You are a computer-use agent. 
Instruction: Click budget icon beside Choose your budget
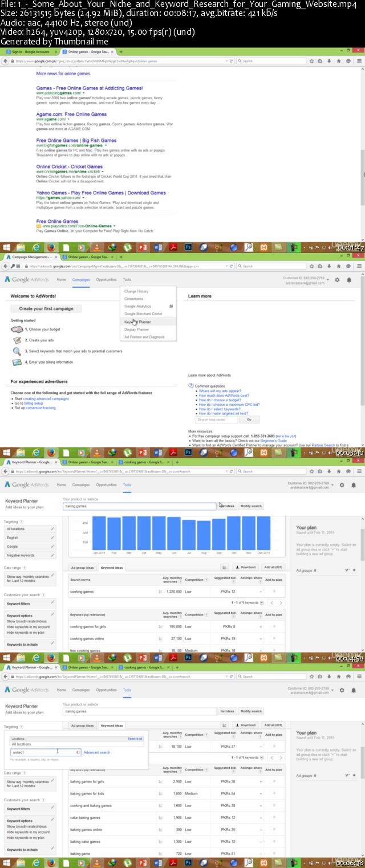[x=17, y=329]
